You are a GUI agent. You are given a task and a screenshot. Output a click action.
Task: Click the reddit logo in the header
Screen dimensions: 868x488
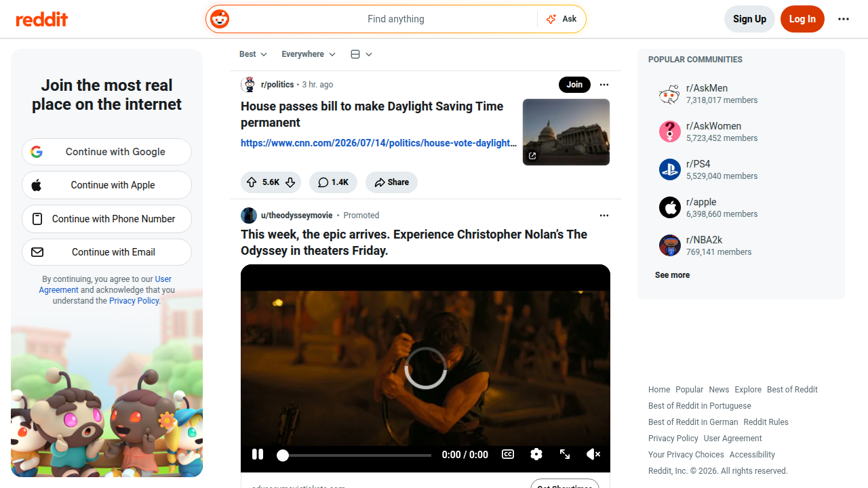tap(42, 19)
